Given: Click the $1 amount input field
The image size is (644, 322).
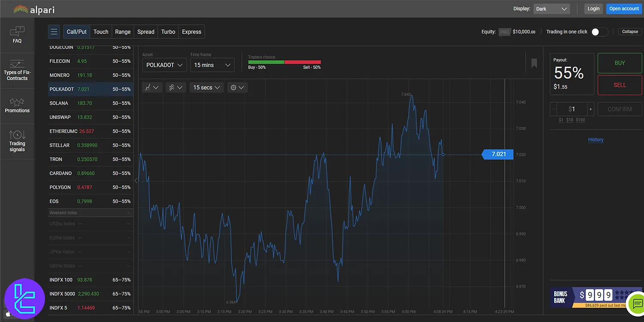Looking at the screenshot, I should 572,109.
